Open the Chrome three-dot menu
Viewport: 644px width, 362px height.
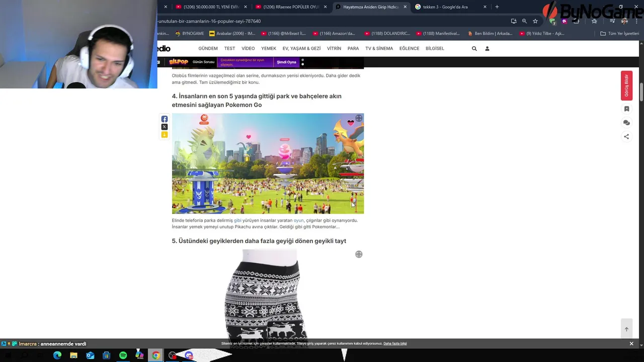(636, 21)
